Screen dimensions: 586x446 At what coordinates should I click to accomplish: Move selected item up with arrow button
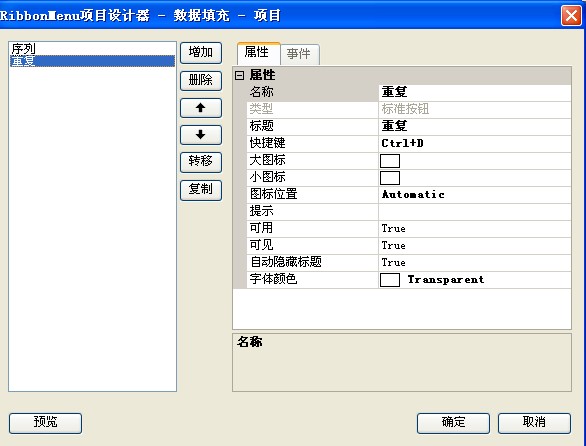pyautogui.click(x=201, y=108)
